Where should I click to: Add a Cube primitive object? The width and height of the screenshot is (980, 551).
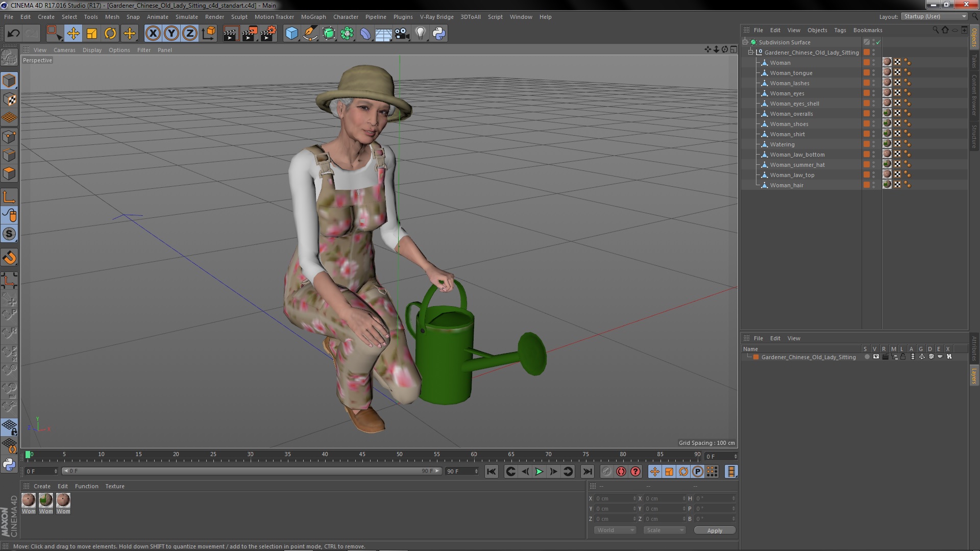(291, 34)
